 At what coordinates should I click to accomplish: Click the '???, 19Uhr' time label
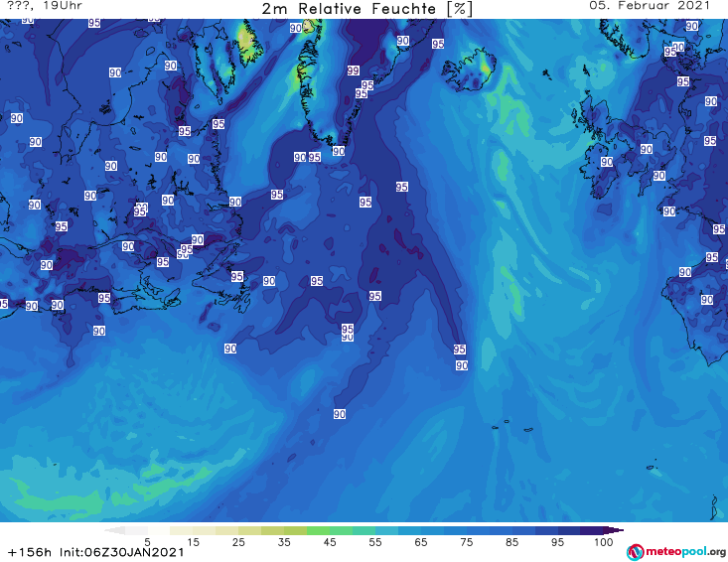click(45, 6)
